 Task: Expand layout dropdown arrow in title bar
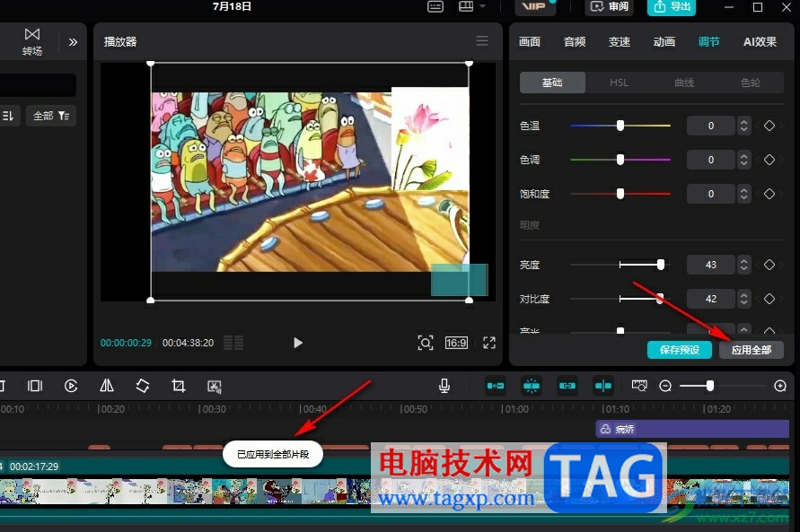pyautogui.click(x=482, y=6)
